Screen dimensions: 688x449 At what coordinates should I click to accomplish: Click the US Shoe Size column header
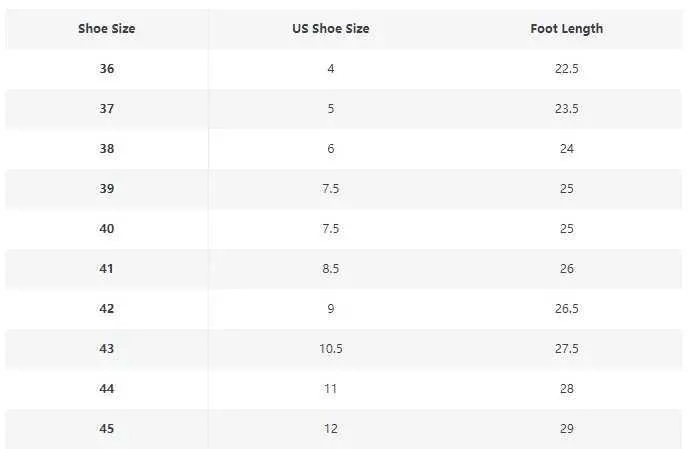point(331,29)
